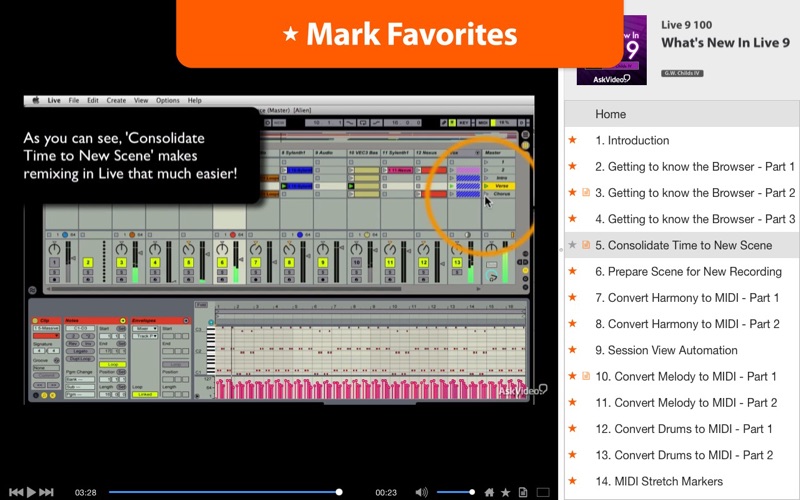Mark favorite using the player bar star

pyautogui.click(x=505, y=492)
